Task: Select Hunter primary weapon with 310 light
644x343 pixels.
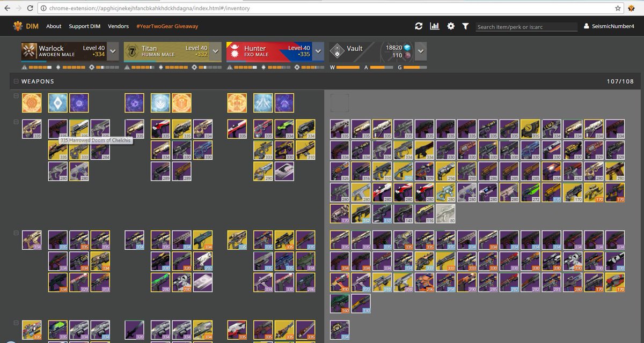Action: click(x=305, y=150)
